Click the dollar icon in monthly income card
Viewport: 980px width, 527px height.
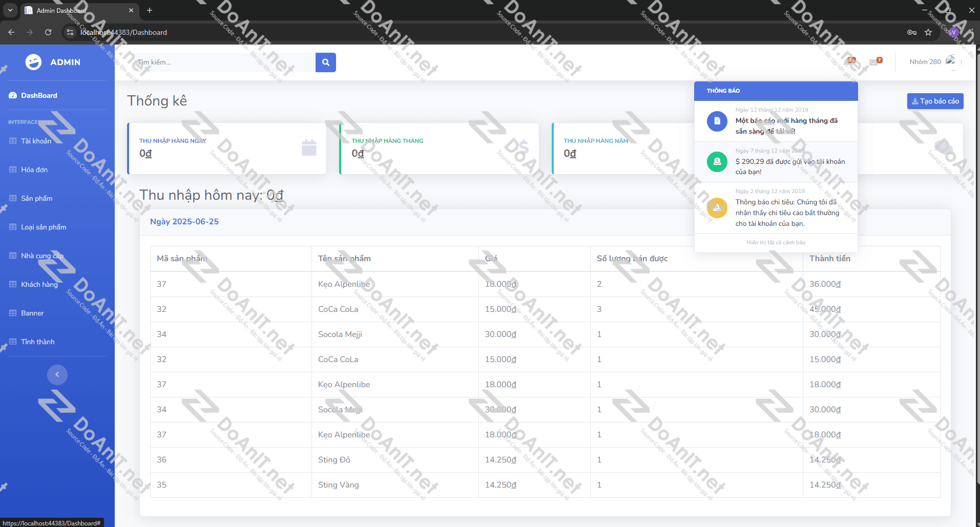point(524,147)
